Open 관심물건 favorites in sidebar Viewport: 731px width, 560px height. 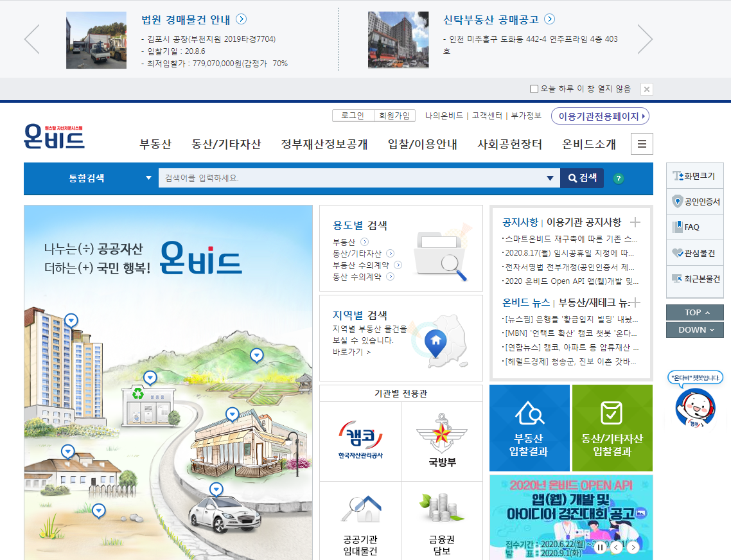[x=694, y=253]
